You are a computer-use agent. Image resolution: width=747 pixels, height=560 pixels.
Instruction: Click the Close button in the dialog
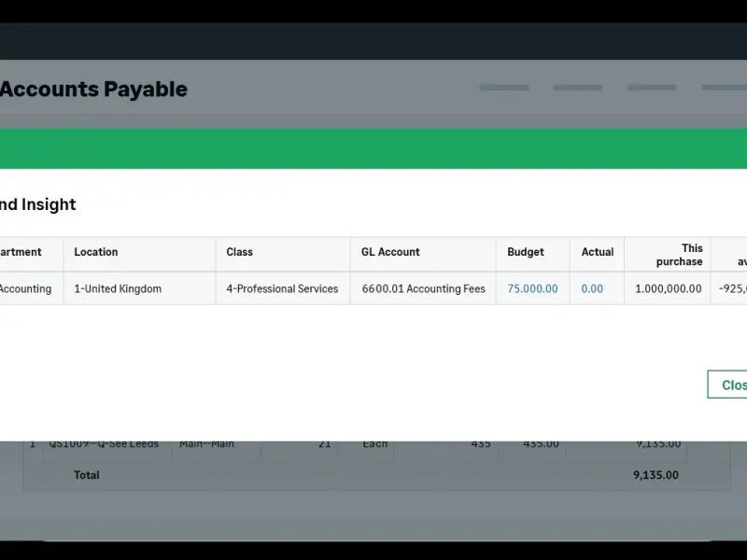coord(728,385)
